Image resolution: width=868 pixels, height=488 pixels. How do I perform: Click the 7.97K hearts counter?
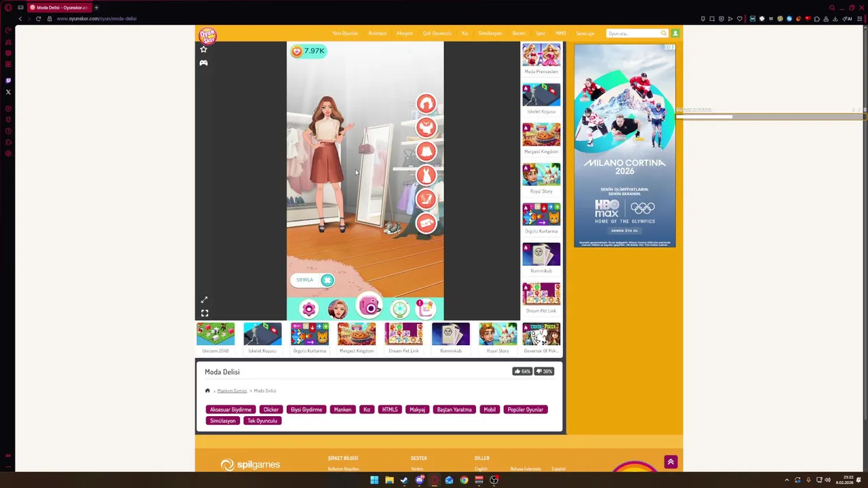pos(309,51)
